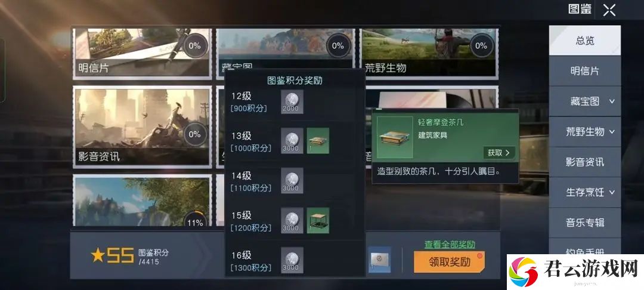Click the orange 领取奖励 button
Image resolution: width=644 pixels, height=290 pixels.
coord(450,262)
